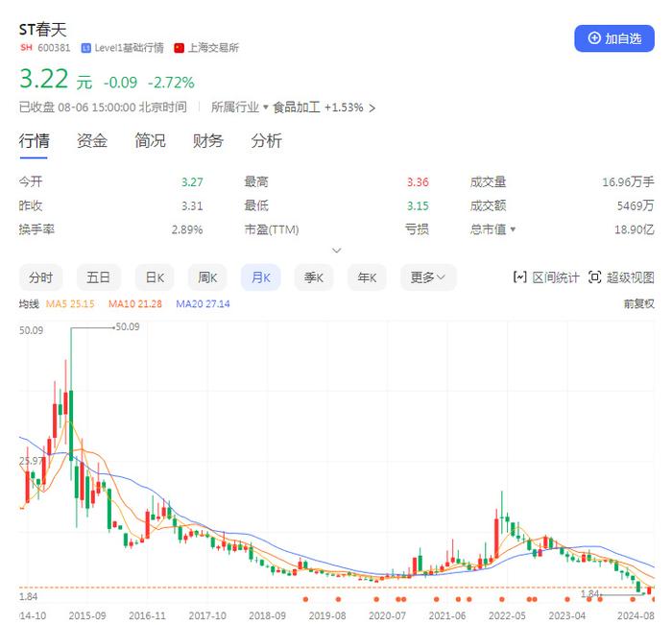Switch to the 财务 tab
Screen dimensions: 672x625
pyautogui.click(x=208, y=140)
